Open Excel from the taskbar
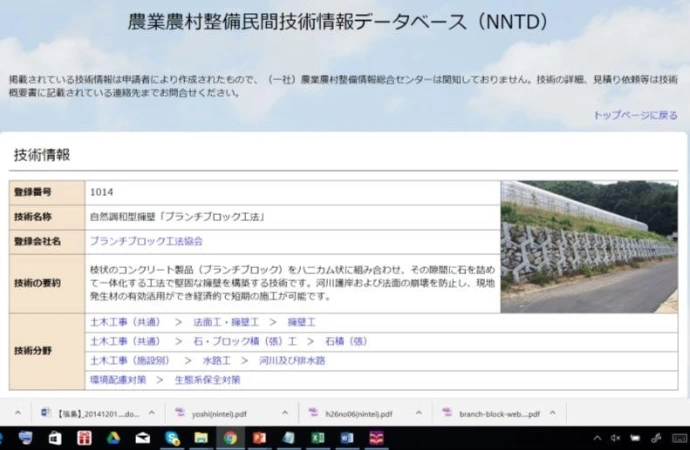Screen dimensions: 690x450 [317, 438]
